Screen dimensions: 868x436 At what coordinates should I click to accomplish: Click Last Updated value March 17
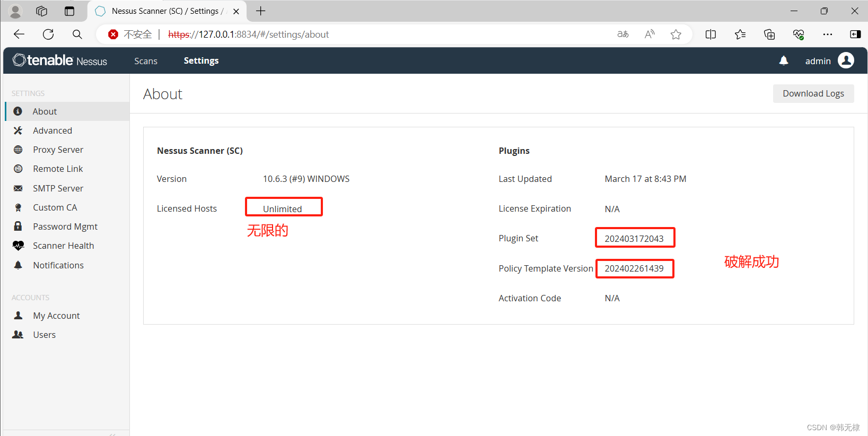point(645,179)
